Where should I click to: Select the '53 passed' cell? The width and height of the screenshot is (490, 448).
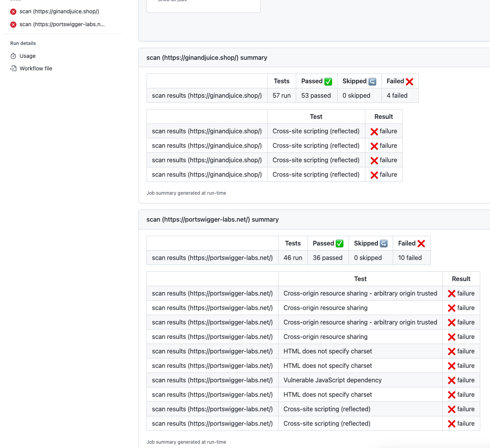tap(317, 95)
